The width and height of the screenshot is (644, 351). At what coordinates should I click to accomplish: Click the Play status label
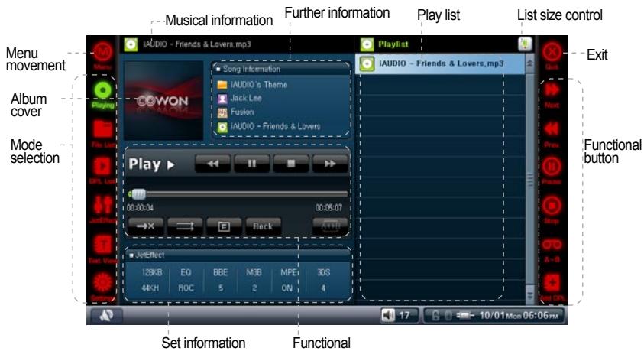tap(151, 164)
